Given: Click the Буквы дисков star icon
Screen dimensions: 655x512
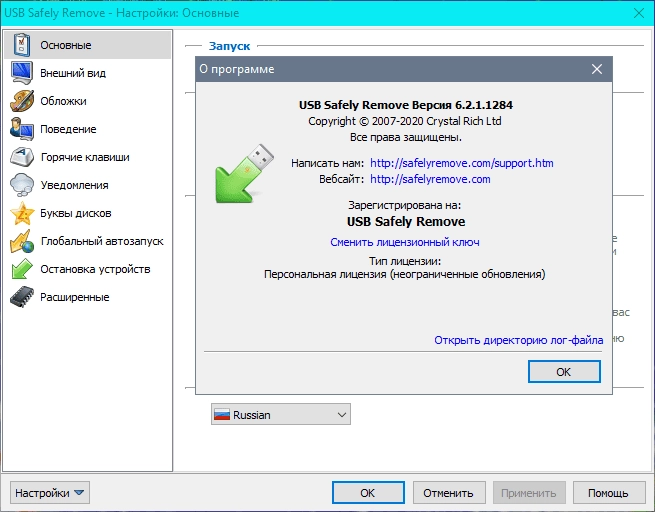Looking at the screenshot, I should tap(22, 213).
